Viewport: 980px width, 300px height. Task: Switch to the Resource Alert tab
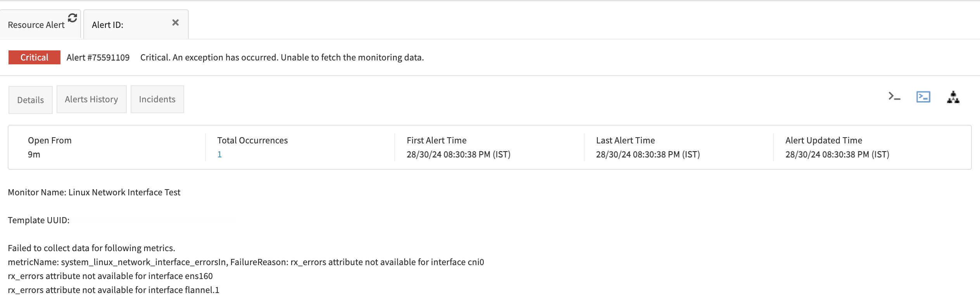(36, 24)
